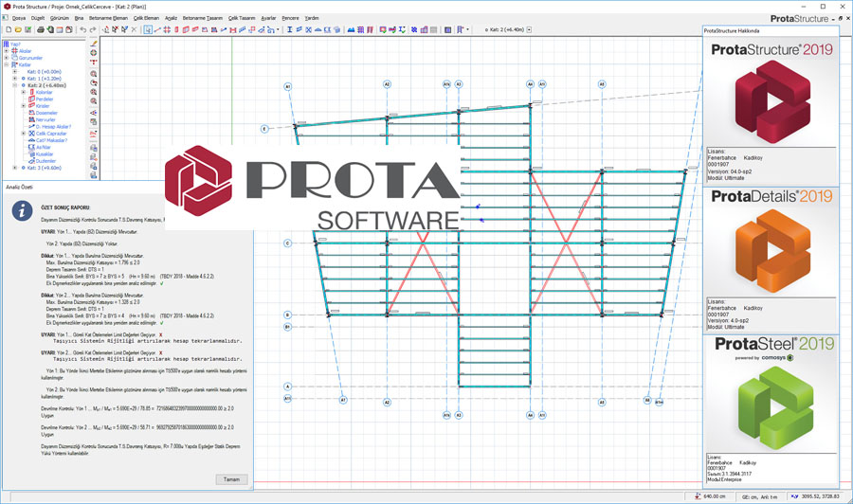Expand the Kat: 0 (+0.00m) node
Viewport: 853px width, 504px height.
coord(14,71)
